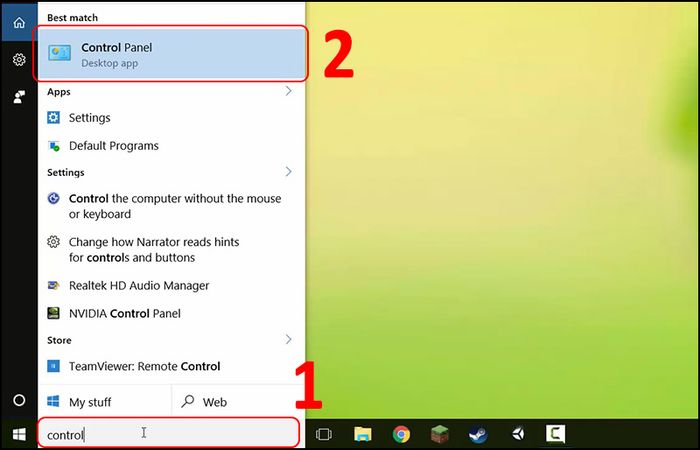Switch to My stuff search filter

coord(104,402)
